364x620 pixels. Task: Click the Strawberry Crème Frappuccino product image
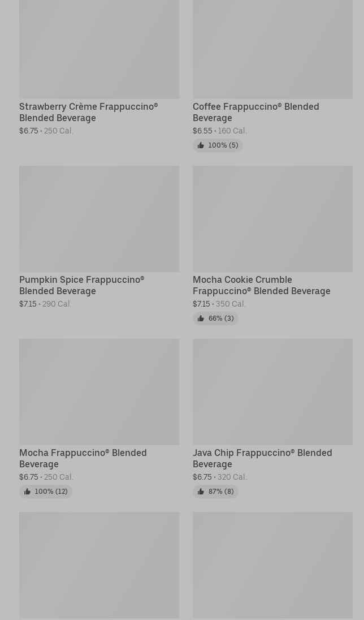[99, 48]
